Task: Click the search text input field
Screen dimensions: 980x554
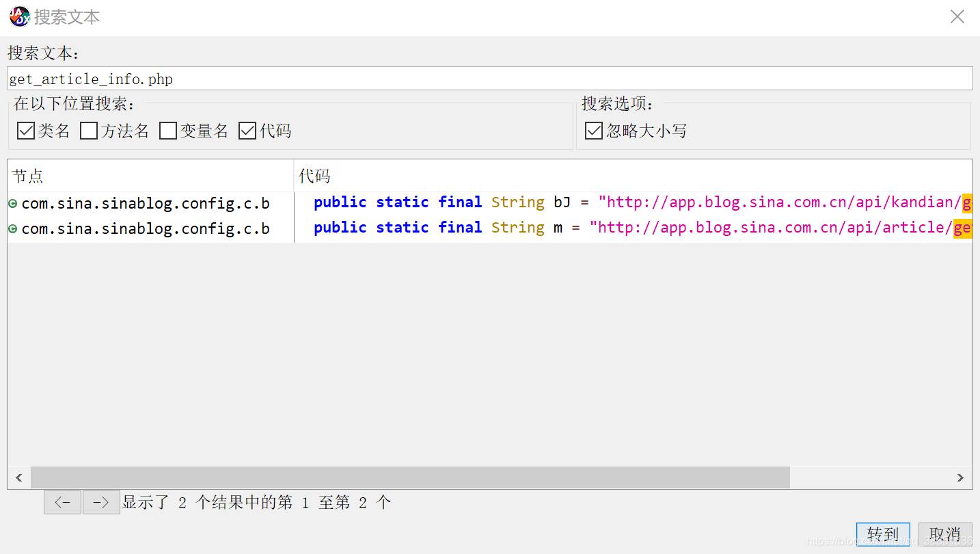Action: (490, 79)
